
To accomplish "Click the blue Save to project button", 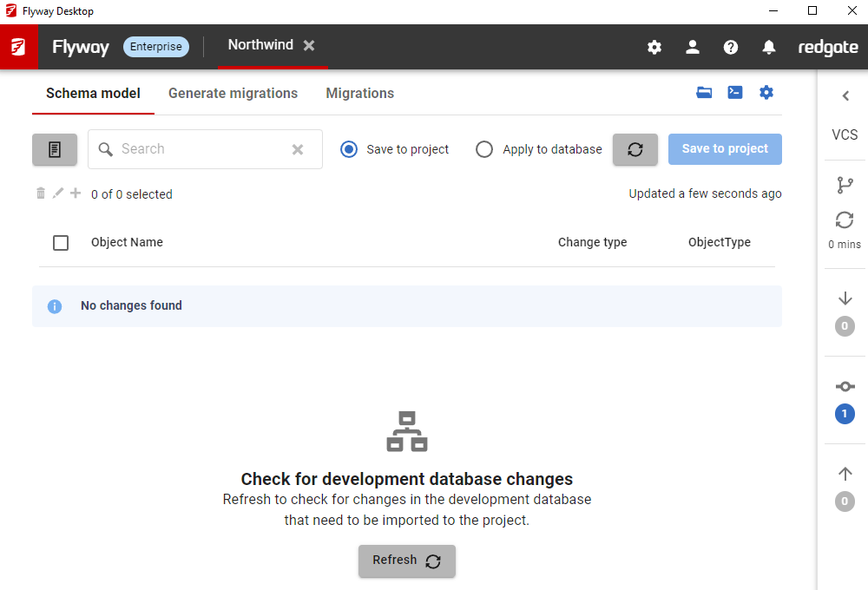I will point(725,149).
